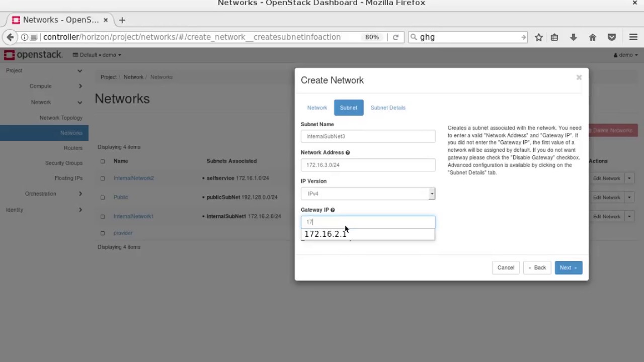
Task: Close the Create Network dialog with X
Action: (579, 77)
